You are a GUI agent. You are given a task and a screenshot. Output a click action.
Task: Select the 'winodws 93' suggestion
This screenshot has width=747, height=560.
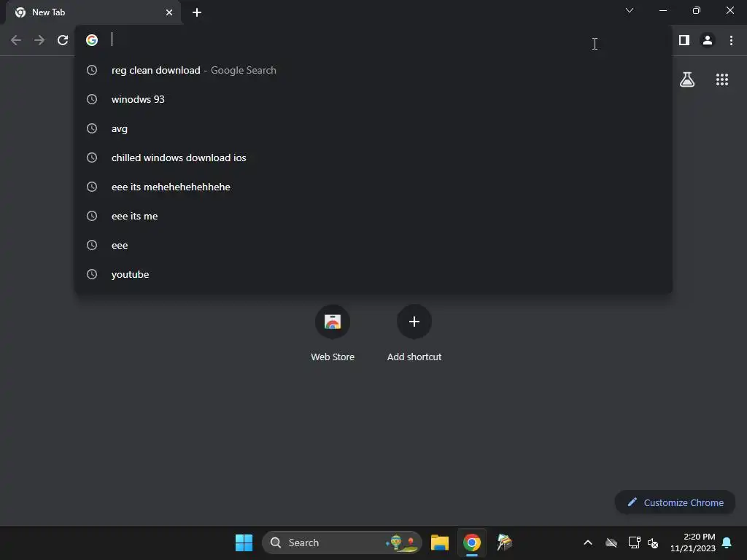(373, 99)
